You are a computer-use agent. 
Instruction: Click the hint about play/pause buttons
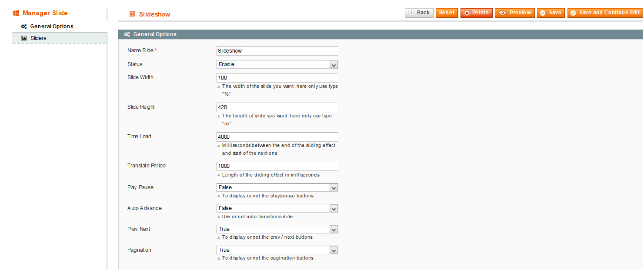click(x=267, y=196)
